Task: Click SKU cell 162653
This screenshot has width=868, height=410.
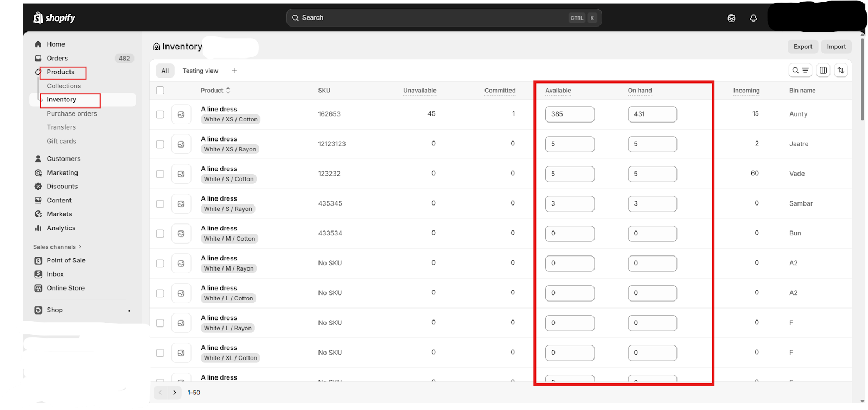Action: [329, 114]
